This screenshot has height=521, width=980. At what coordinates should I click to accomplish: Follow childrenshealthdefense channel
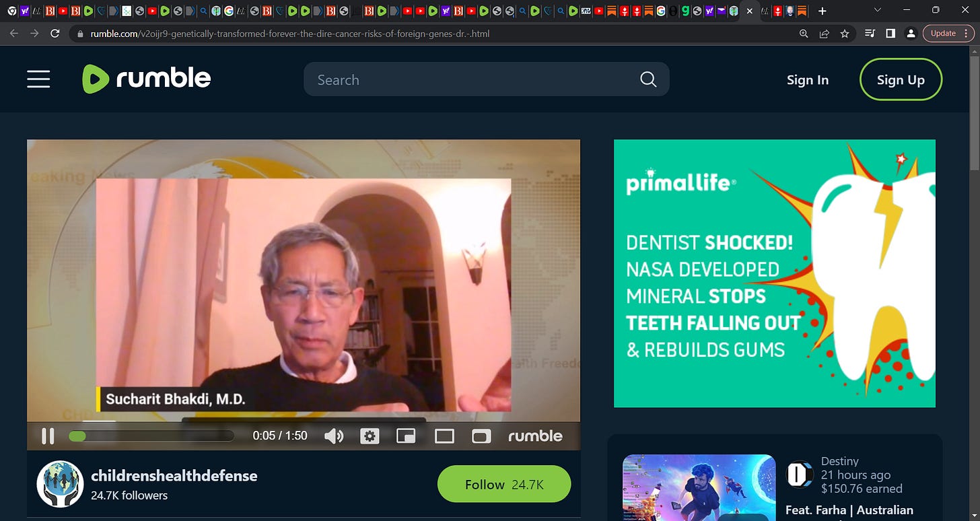pos(504,484)
